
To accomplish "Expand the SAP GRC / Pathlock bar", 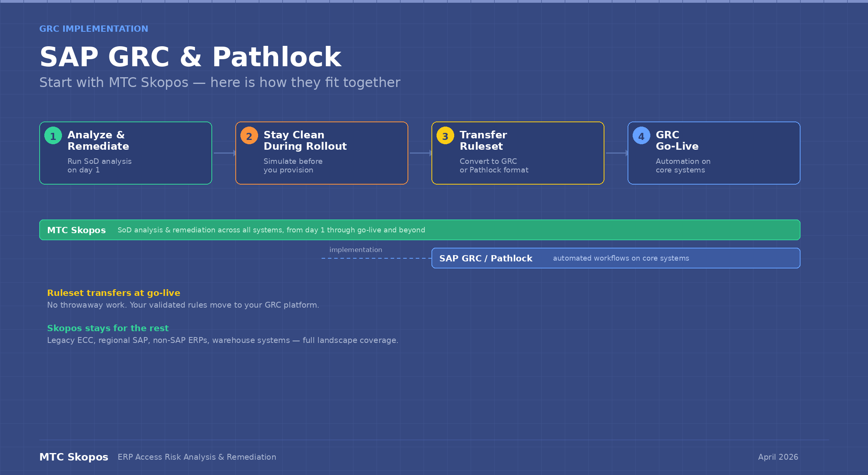I will tap(616, 258).
